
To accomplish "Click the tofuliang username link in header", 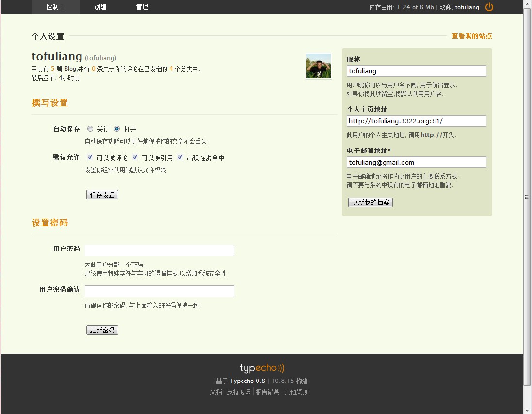I will click(467, 7).
